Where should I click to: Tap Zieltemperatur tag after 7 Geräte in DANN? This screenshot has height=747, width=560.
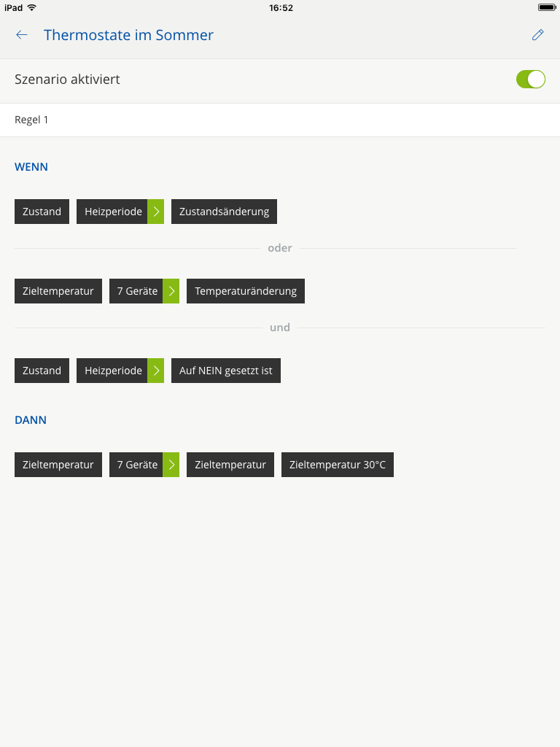[230, 465]
